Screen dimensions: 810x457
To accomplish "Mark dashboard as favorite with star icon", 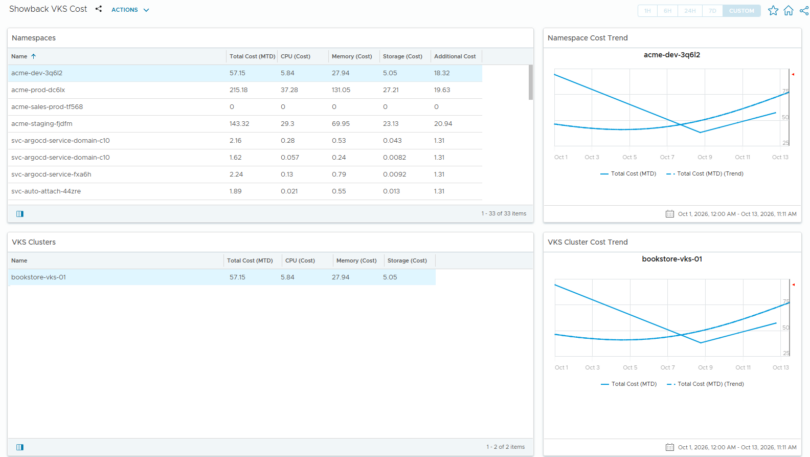I will (773, 10).
